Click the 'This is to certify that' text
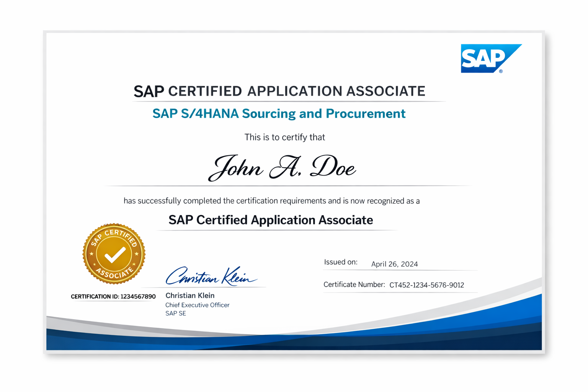This screenshot has width=588, height=392. pos(284,137)
